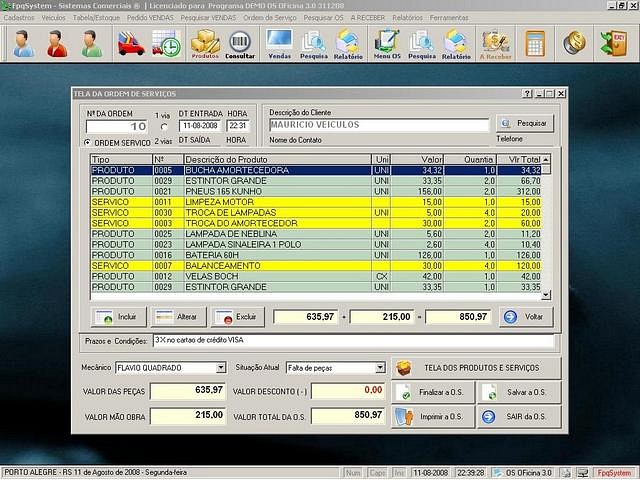Open the Pedido VENDAS menu

coord(150,18)
